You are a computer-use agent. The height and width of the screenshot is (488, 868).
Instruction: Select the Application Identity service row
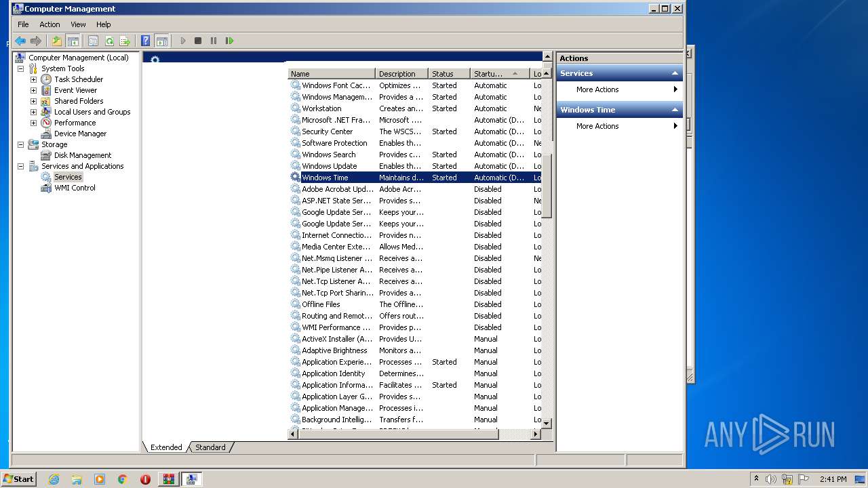(416, 373)
